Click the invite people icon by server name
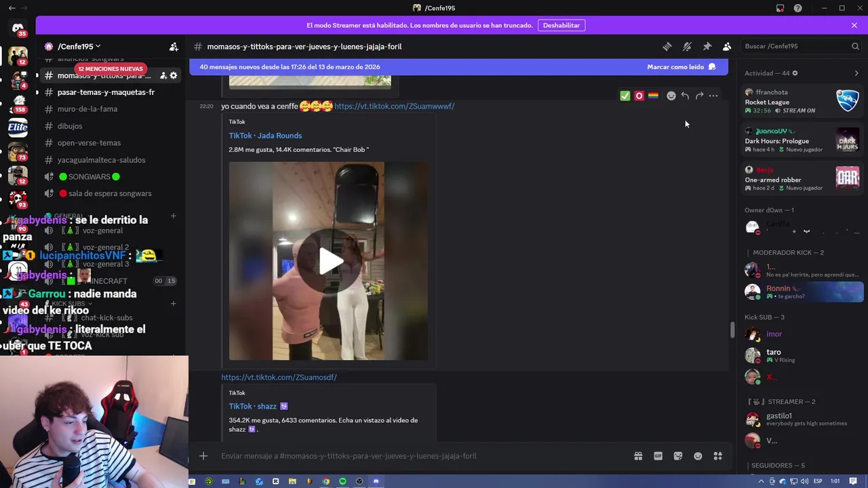The height and width of the screenshot is (488, 868). (x=174, y=46)
